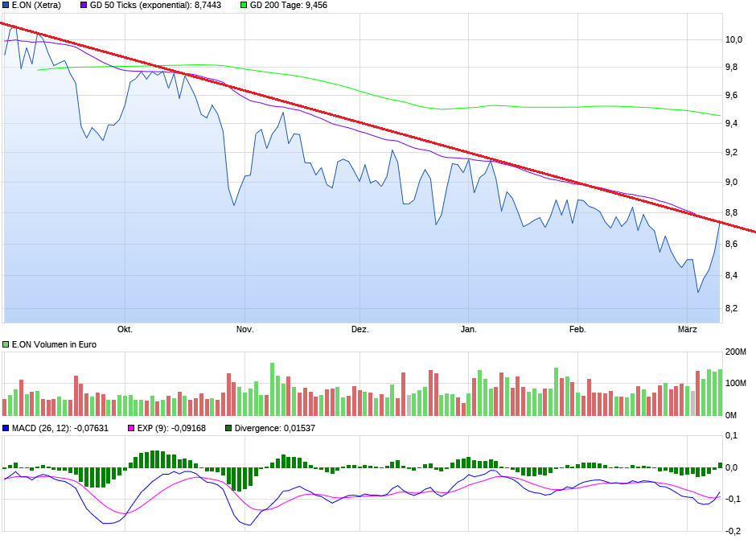756x539 pixels.
Task: Click the 9,6 price axis value
Action: coord(731,96)
